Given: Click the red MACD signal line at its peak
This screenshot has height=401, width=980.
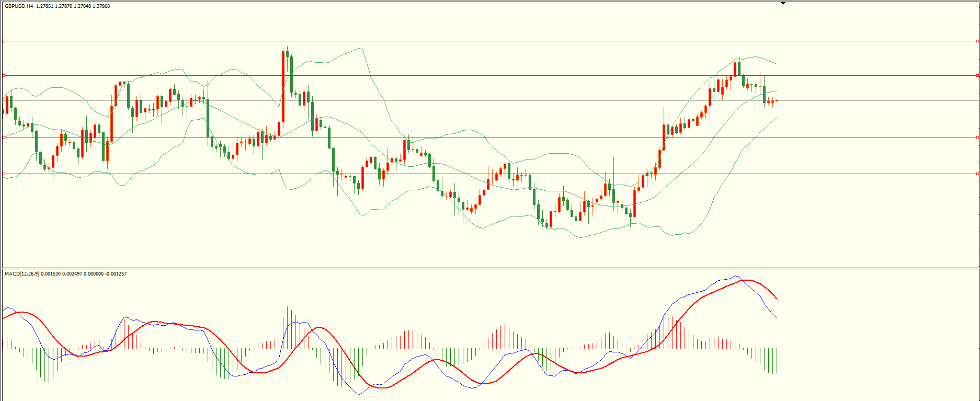Looking at the screenshot, I should 747,280.
